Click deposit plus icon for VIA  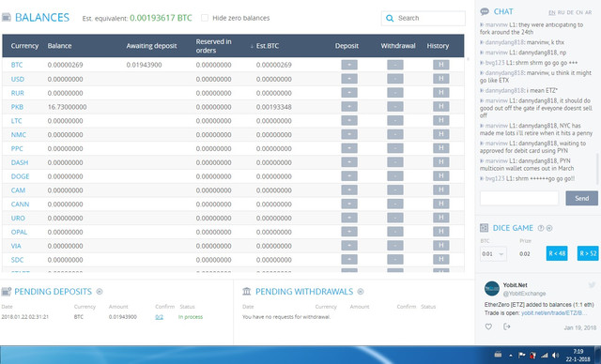coord(349,246)
